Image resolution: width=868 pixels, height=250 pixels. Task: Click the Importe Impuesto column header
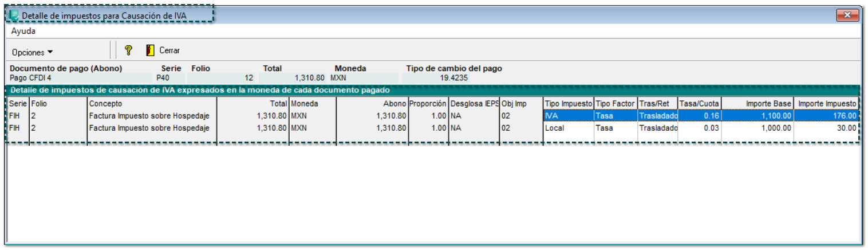point(827,104)
